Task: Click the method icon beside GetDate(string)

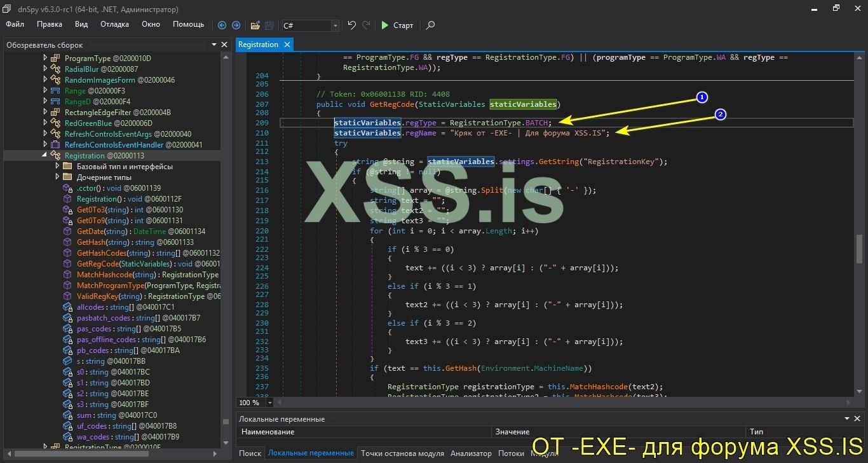Action: click(x=67, y=231)
